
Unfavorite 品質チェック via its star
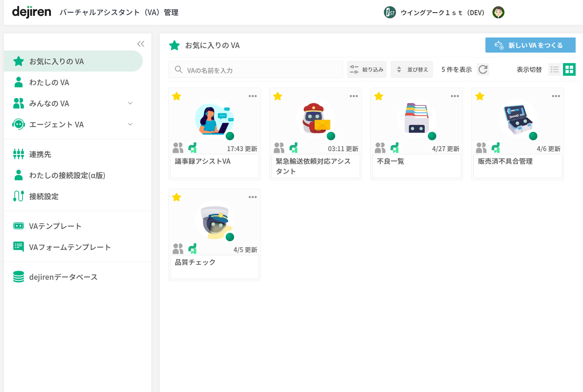tap(177, 197)
